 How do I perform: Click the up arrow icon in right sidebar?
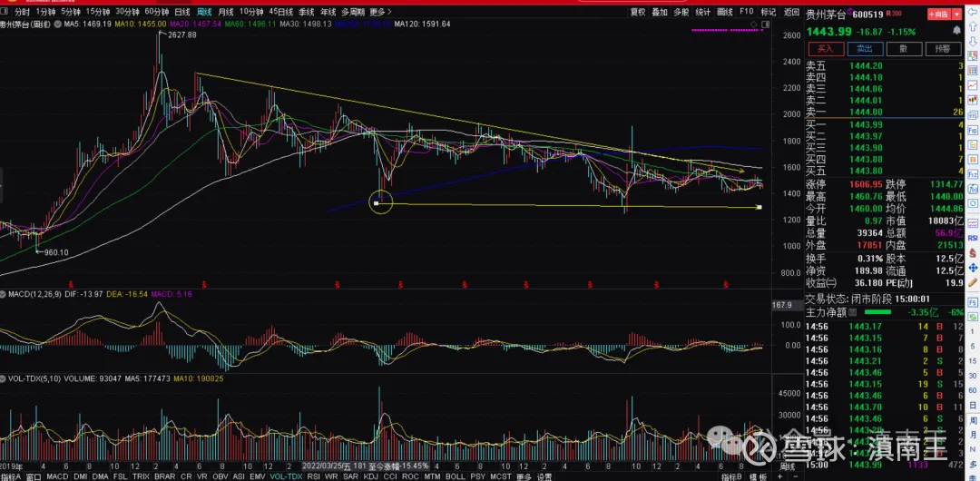click(x=973, y=26)
